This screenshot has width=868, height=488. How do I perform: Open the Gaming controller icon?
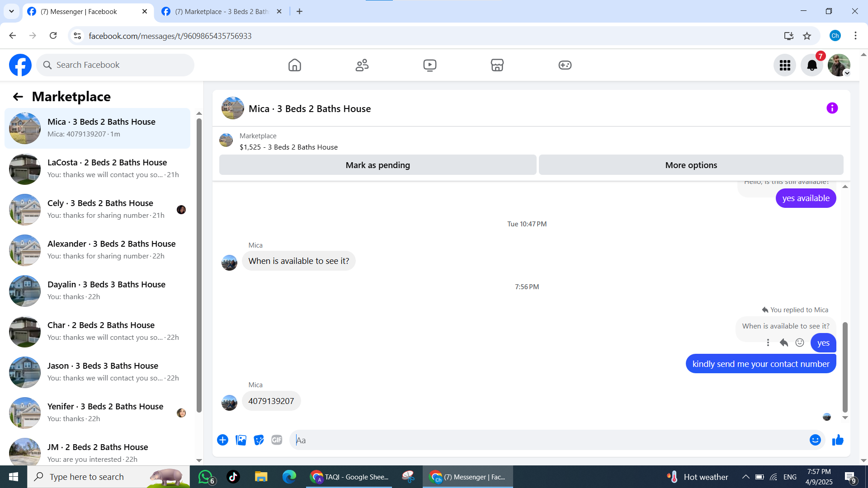565,65
